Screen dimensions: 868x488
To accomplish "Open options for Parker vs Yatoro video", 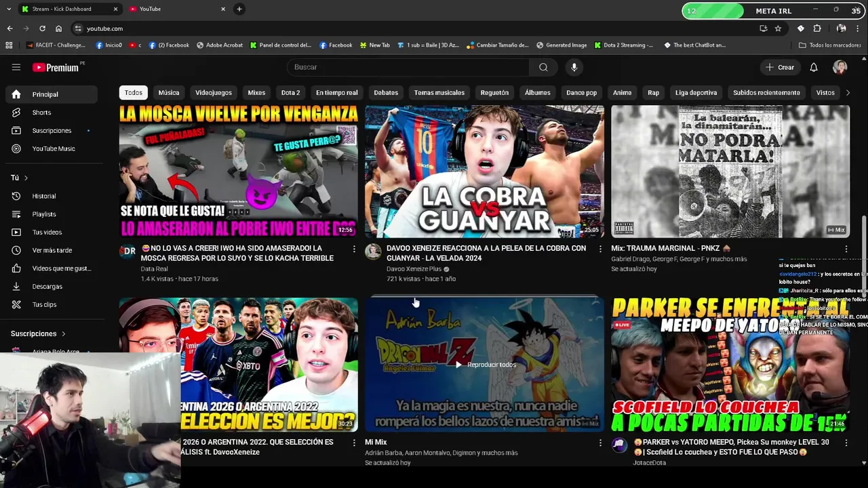I will tap(846, 443).
